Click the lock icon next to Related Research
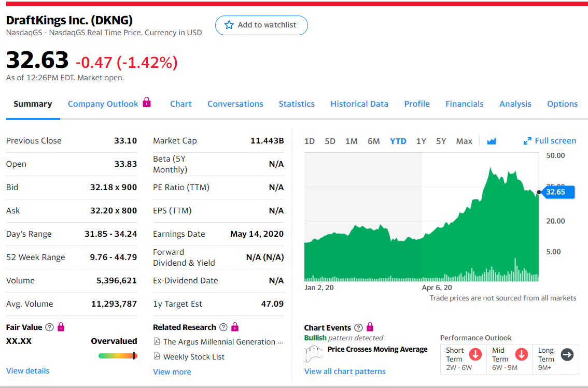 pos(235,327)
